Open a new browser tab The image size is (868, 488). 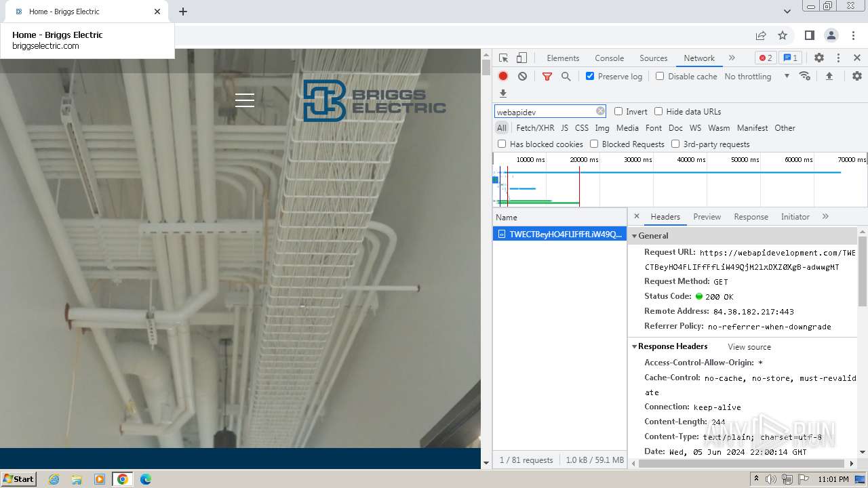tap(183, 12)
